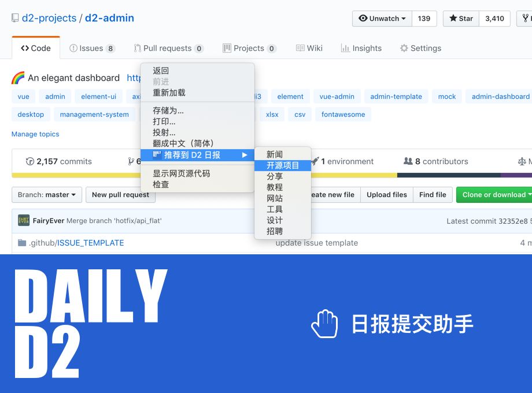The image size is (532, 393).
Task: Click the Wiki book icon
Action: (x=300, y=48)
